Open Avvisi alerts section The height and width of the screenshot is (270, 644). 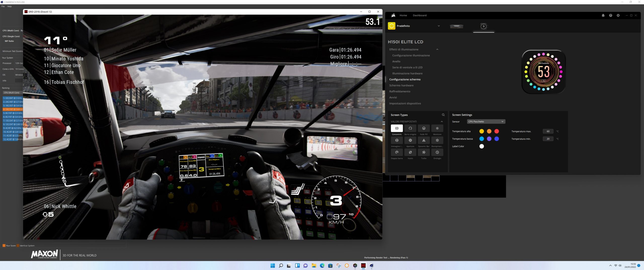(x=393, y=97)
